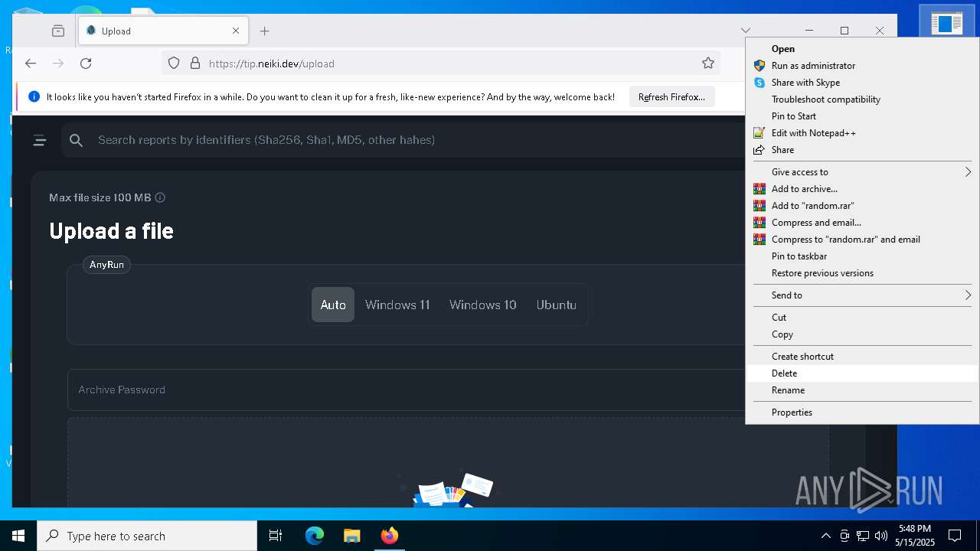This screenshot has width=980, height=551.
Task: Choose Troubleshoot compatibility
Action: (x=862, y=99)
